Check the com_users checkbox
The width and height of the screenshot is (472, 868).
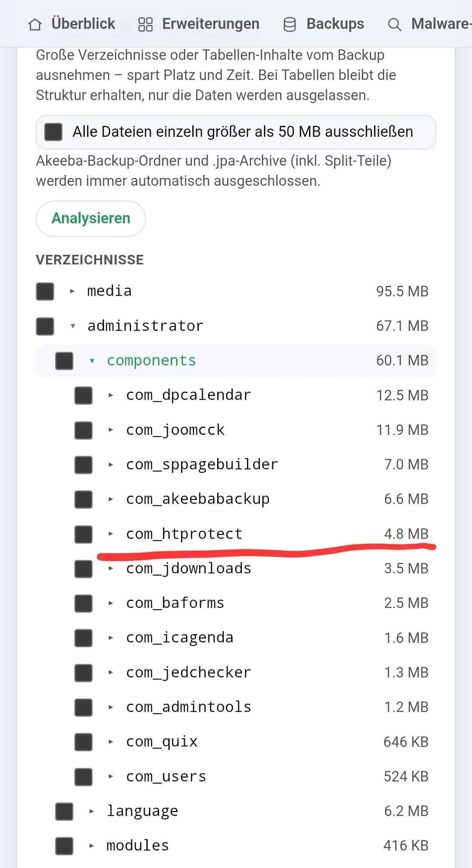tap(83, 777)
